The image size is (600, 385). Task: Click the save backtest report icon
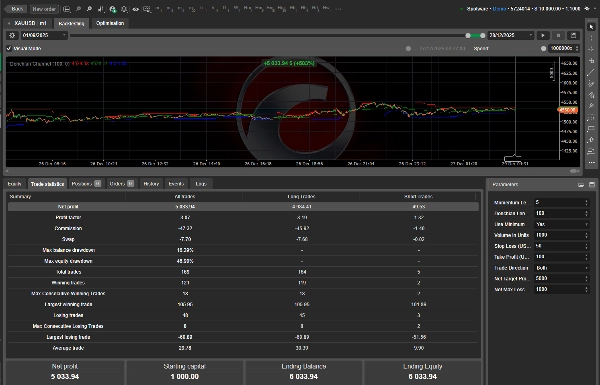click(573, 35)
